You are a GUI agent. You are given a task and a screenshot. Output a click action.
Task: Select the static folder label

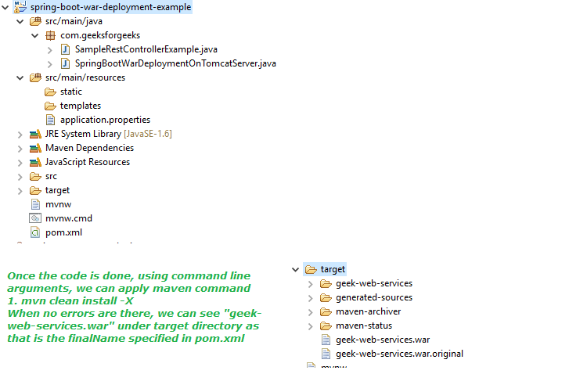(71, 92)
